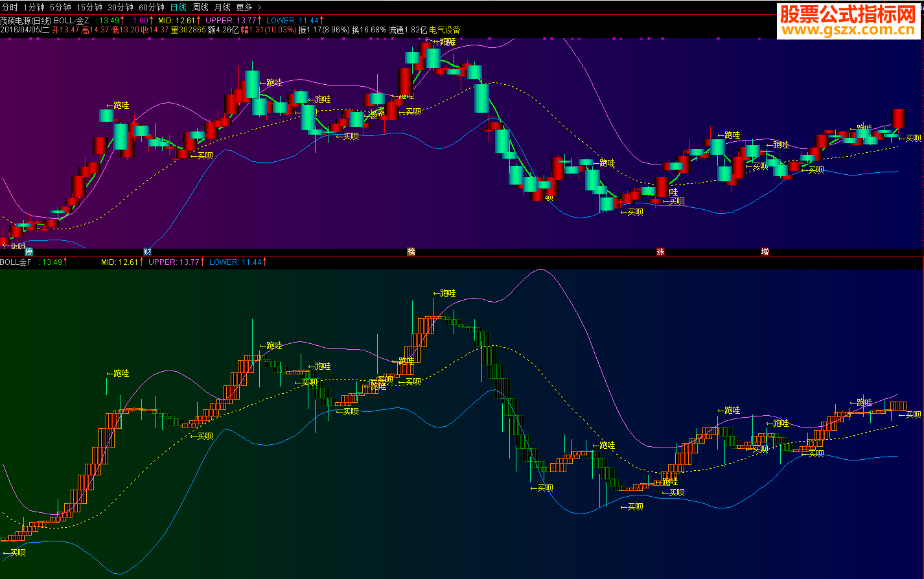
Task: Click the open price 开13.47
Action: coord(65,30)
